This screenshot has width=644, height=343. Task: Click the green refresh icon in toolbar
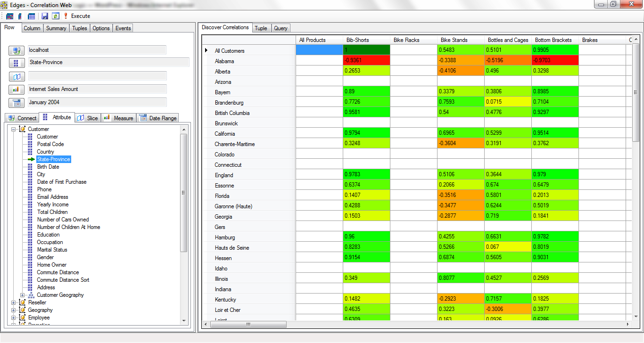[55, 16]
